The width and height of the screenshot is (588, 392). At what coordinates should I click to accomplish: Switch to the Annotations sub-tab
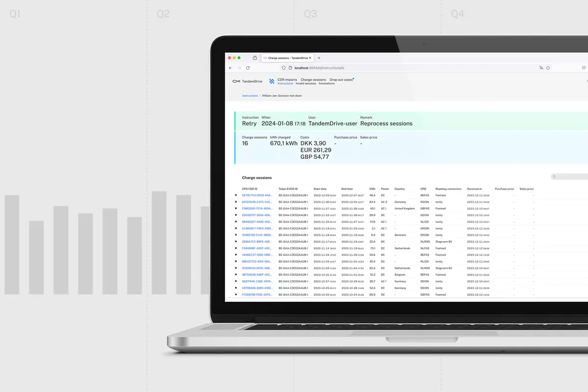[x=326, y=84]
